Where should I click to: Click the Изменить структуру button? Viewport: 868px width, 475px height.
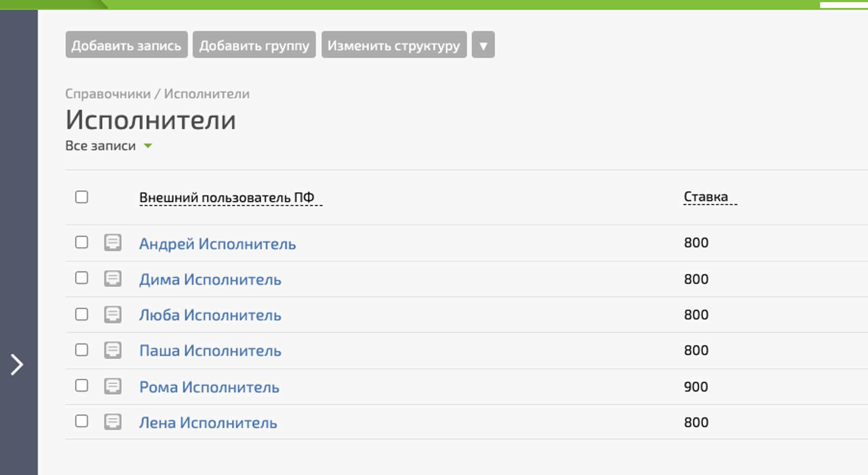click(x=393, y=45)
